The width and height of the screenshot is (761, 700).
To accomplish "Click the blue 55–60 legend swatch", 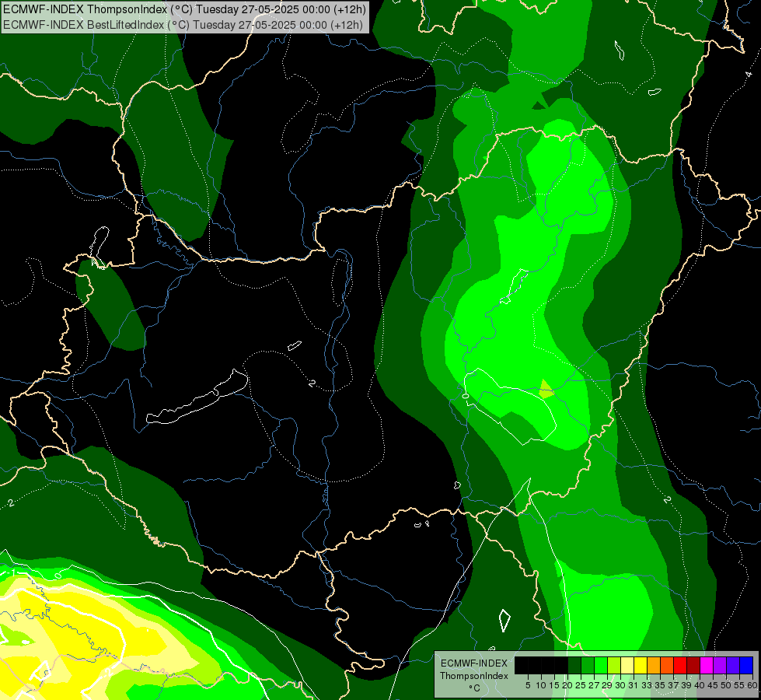I will [x=746, y=665].
